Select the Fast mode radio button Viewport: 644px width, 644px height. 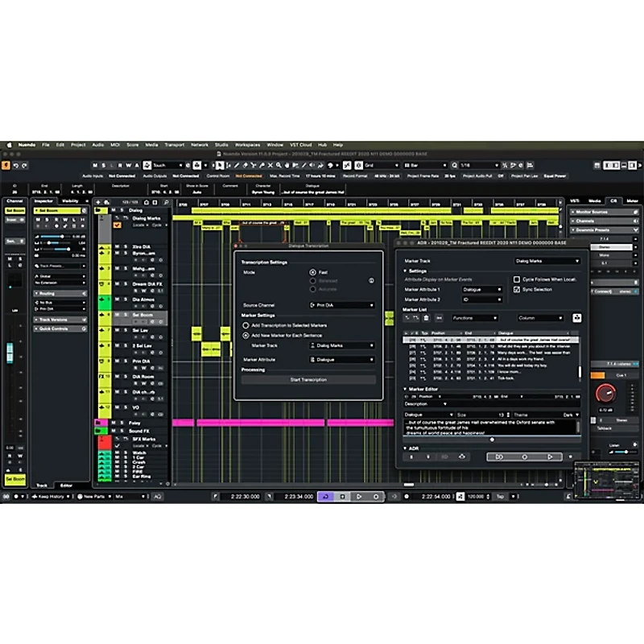[x=312, y=272]
